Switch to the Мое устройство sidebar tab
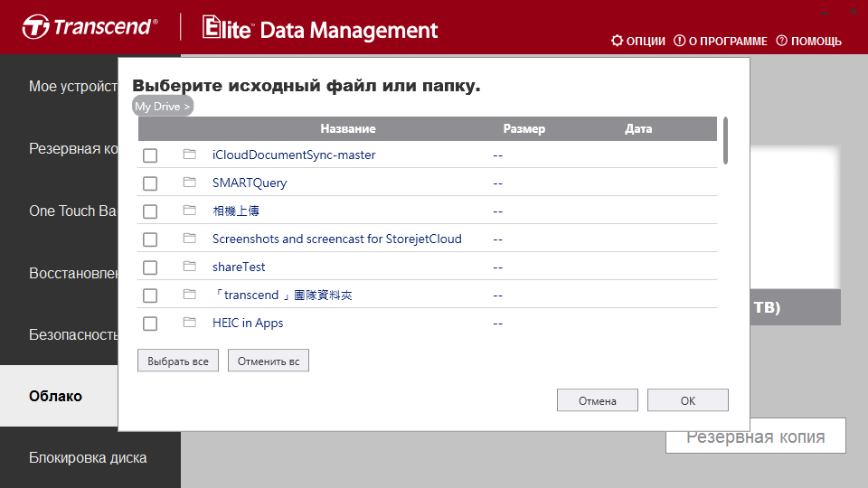This screenshot has width=868, height=488. (x=59, y=87)
